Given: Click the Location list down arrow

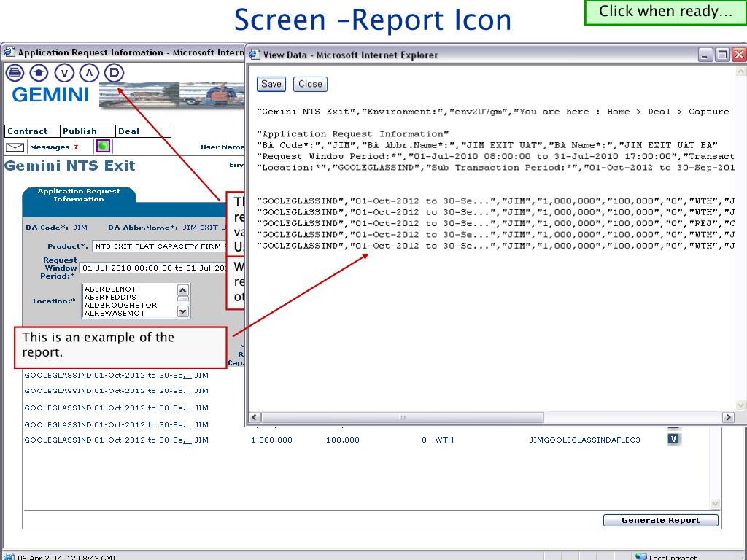Looking at the screenshot, I should [183, 311].
